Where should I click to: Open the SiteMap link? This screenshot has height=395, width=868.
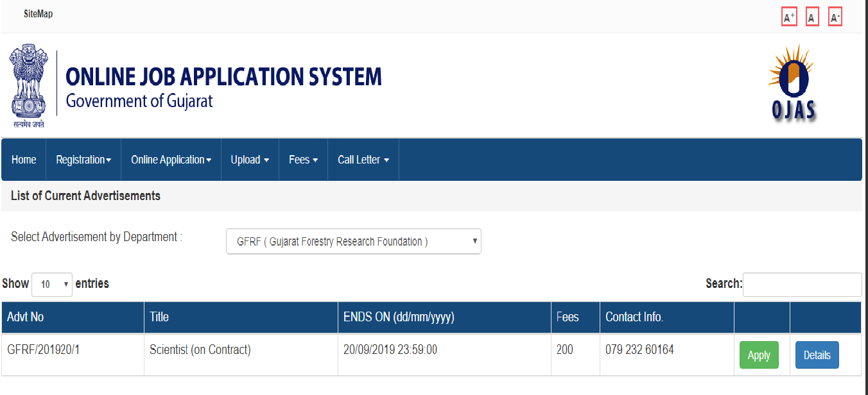click(x=39, y=13)
